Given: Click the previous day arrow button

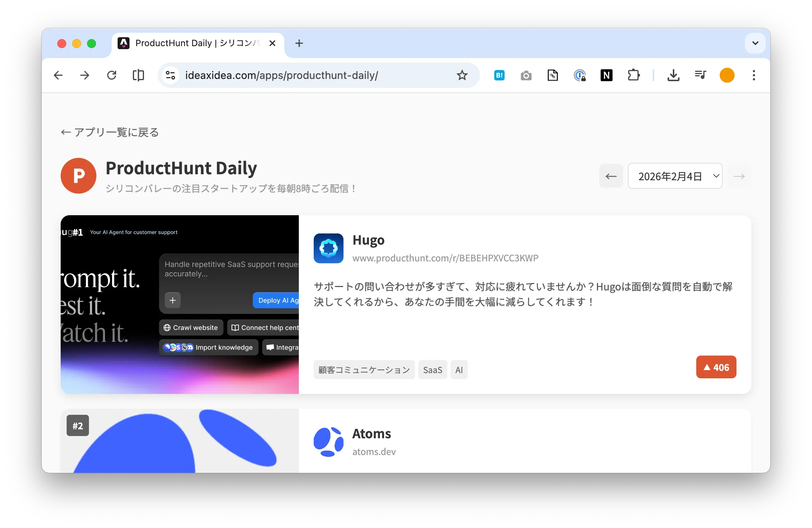Looking at the screenshot, I should pyautogui.click(x=611, y=176).
